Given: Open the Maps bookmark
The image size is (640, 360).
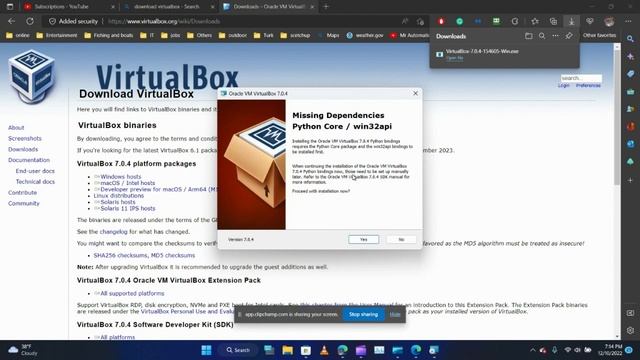Looking at the screenshot, I should coord(329,36).
